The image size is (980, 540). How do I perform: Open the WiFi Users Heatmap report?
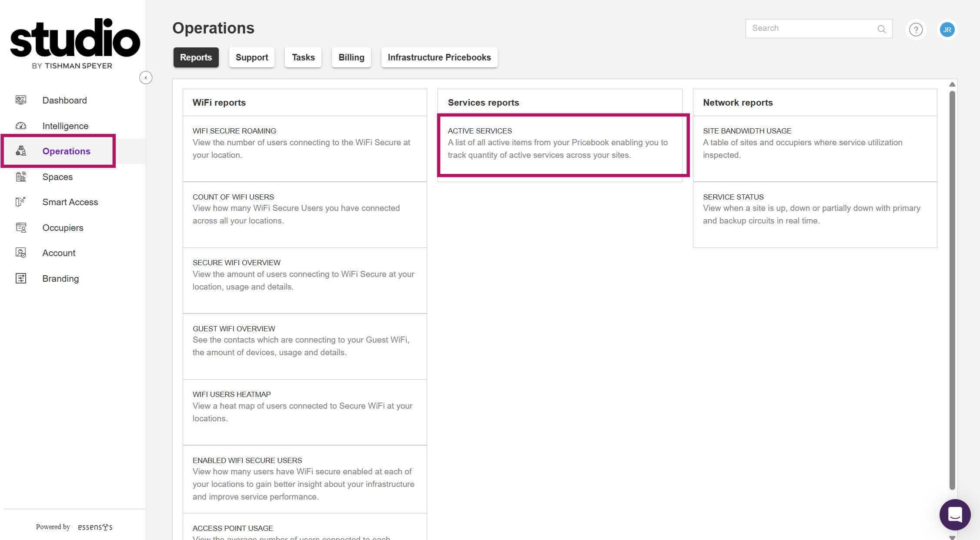[304, 407]
